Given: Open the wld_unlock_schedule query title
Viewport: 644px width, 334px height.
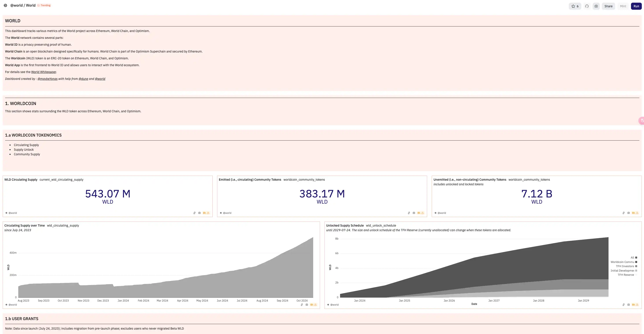Looking at the screenshot, I should pos(381,225).
